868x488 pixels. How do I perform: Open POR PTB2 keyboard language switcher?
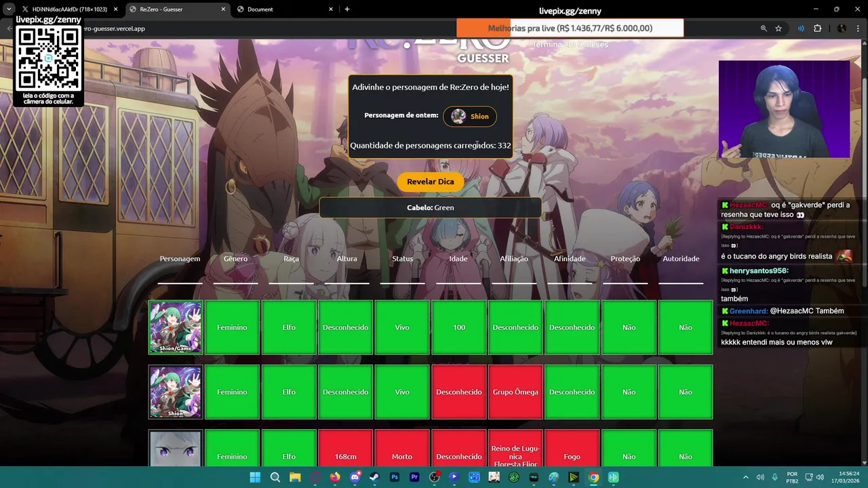pyautogui.click(x=792, y=477)
